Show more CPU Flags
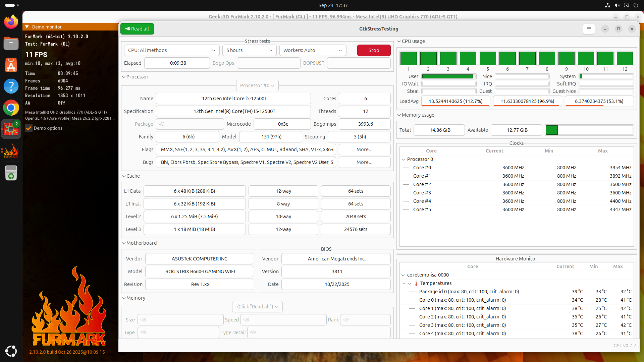Screen dimensions: 644x362 365,149
